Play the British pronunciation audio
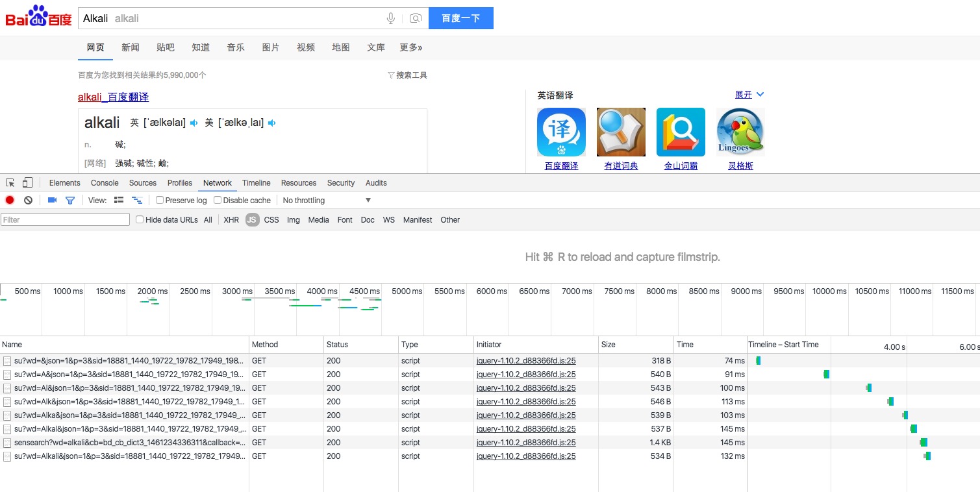 pyautogui.click(x=194, y=123)
